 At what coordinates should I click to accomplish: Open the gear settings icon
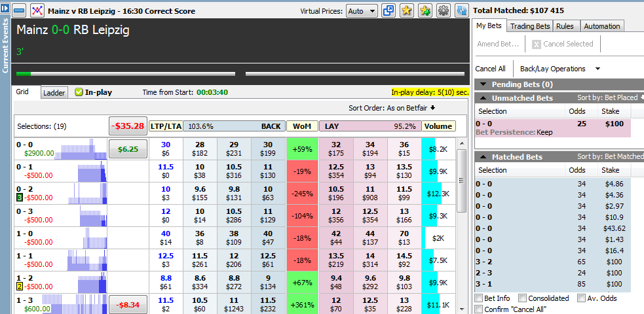click(x=444, y=10)
